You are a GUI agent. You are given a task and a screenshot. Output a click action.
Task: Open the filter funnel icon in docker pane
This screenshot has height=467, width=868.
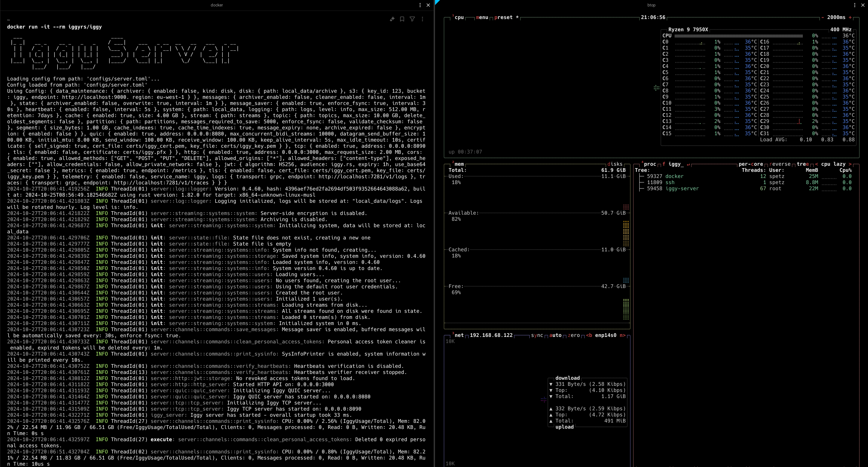(412, 19)
